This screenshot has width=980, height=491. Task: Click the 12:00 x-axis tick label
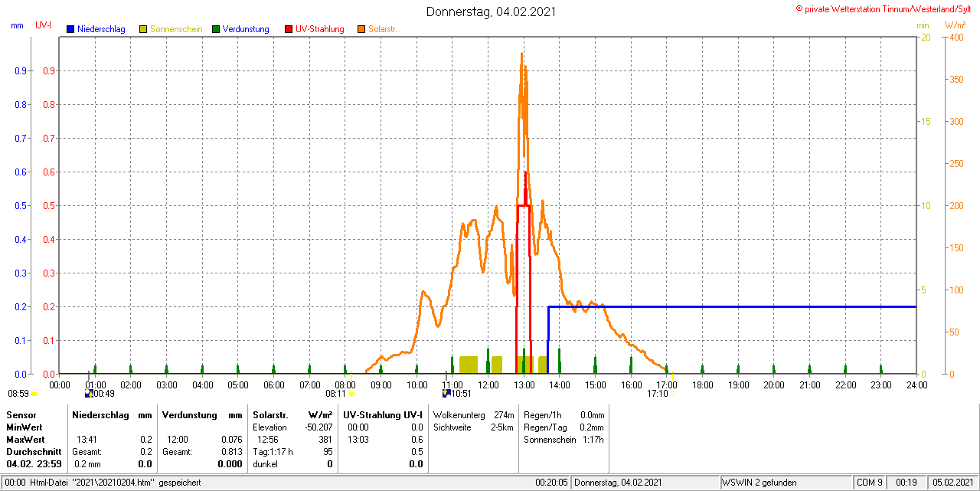point(488,385)
